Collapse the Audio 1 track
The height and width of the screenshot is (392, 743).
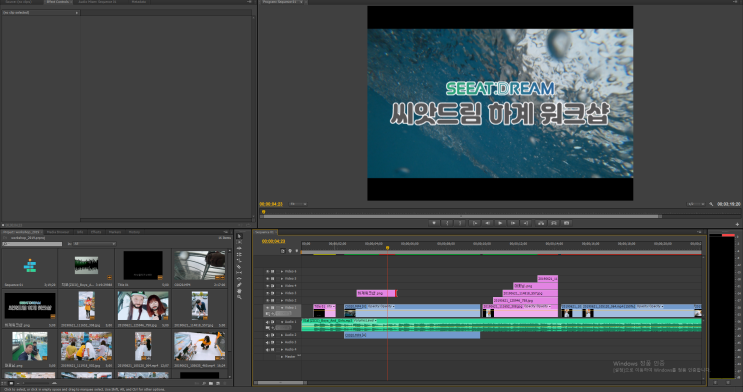point(282,322)
